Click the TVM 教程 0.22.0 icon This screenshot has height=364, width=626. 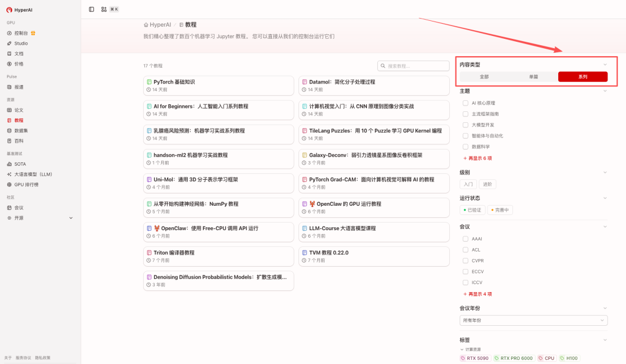pyautogui.click(x=305, y=253)
